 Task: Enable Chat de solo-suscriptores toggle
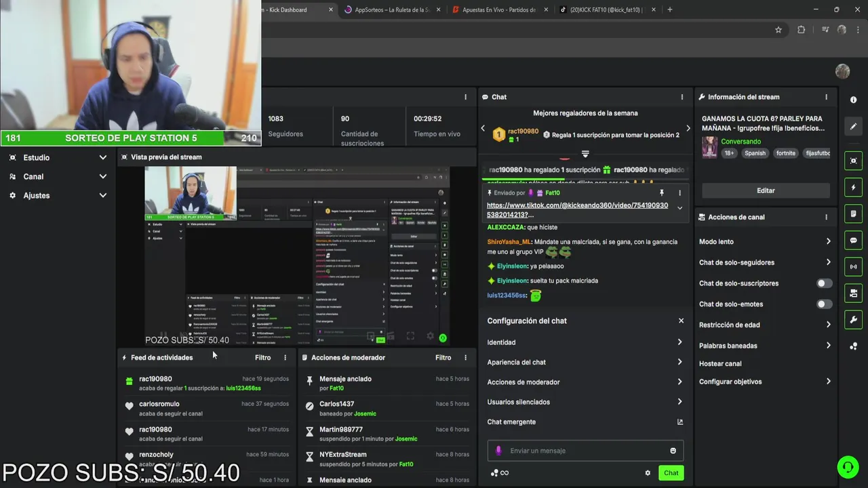click(823, 283)
